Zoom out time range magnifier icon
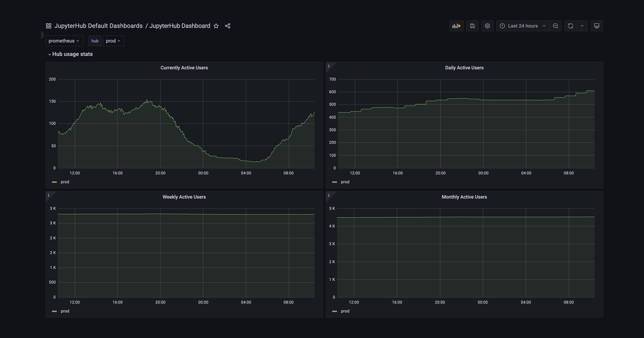Screen dimensions: 644x338 pos(555,26)
